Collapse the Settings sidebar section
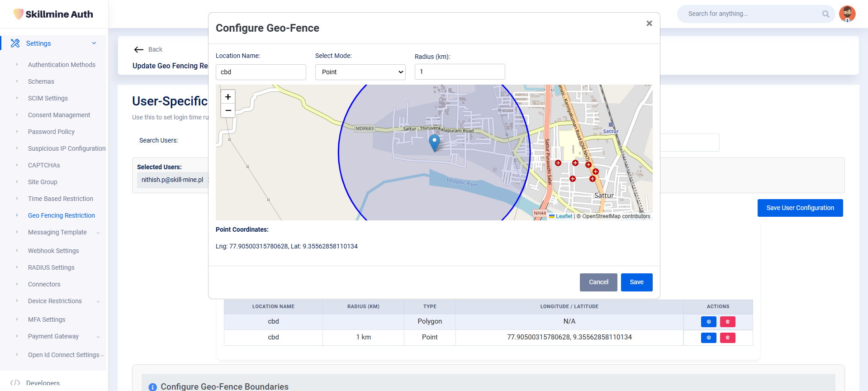The image size is (868, 391). click(94, 43)
